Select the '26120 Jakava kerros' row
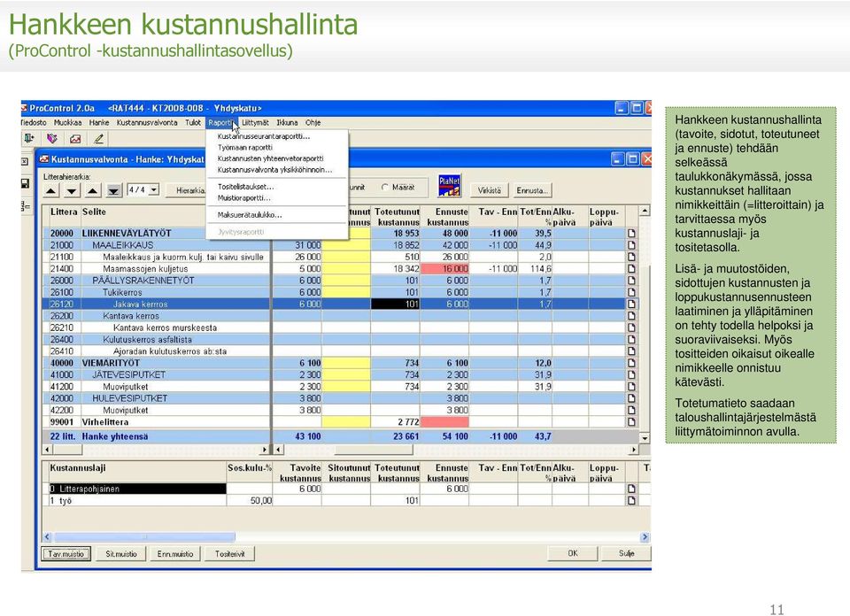This screenshot has height=616, width=850. tap(340, 304)
